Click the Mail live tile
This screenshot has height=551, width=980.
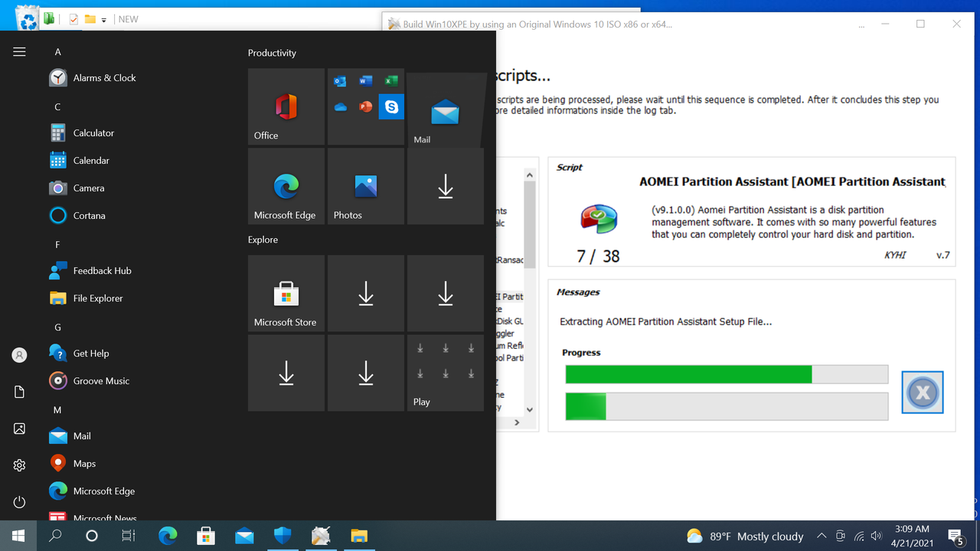coord(446,109)
